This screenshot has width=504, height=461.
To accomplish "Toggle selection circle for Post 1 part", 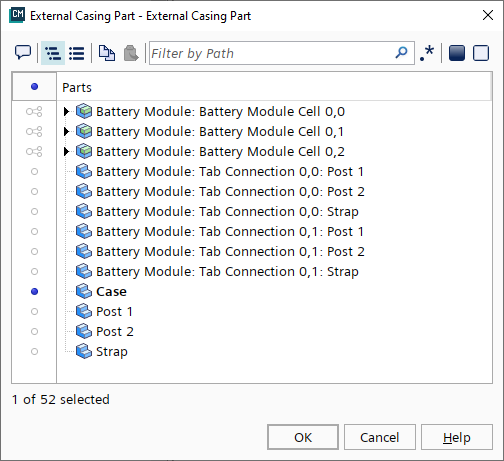I will (x=34, y=312).
